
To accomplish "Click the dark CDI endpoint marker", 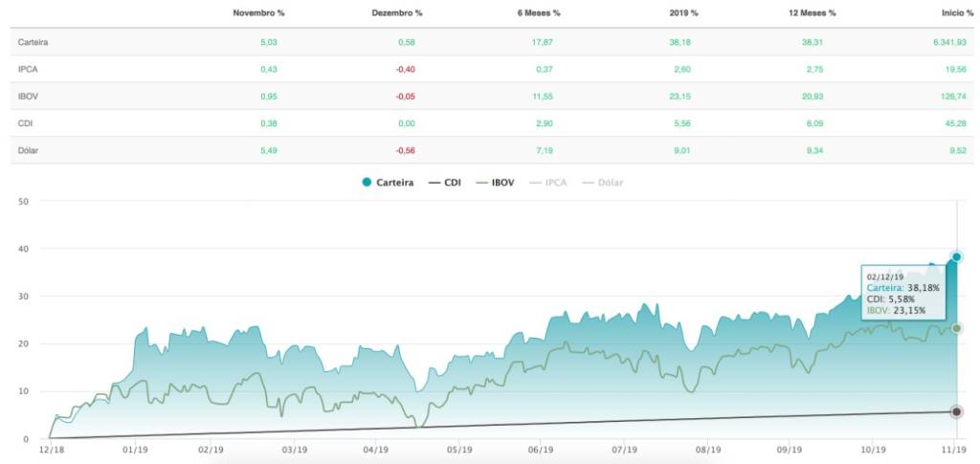I will [957, 411].
